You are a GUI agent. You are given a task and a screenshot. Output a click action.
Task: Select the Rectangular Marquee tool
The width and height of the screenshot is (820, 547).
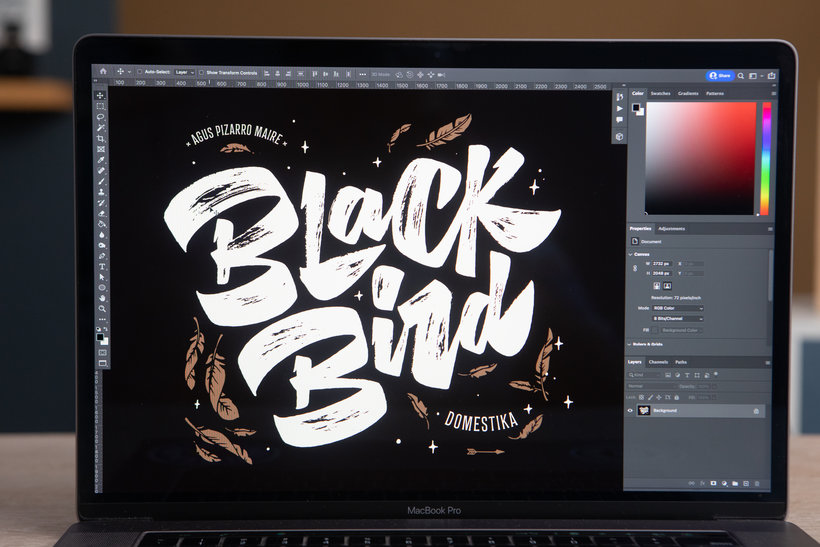coord(100,106)
